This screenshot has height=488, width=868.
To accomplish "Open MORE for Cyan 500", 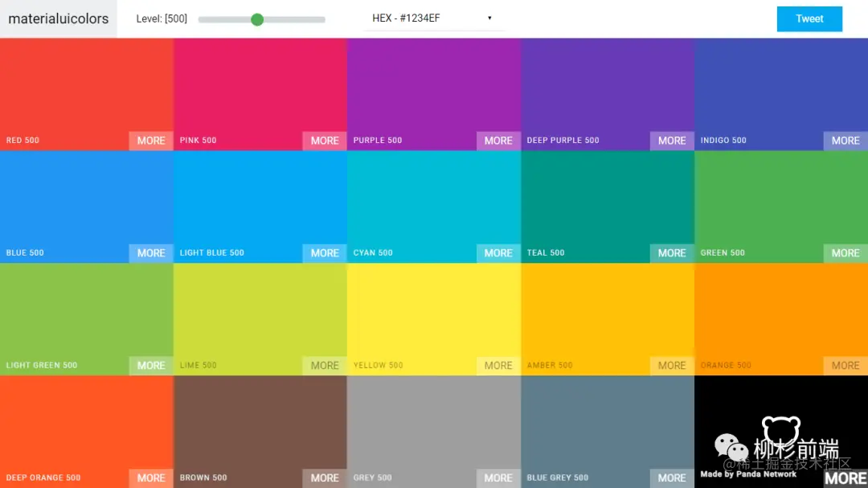I will [x=498, y=253].
